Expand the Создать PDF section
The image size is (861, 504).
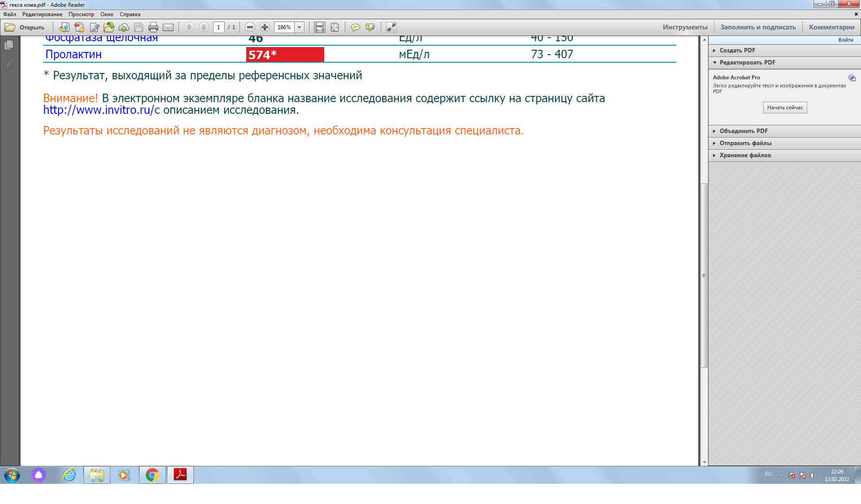click(x=737, y=50)
